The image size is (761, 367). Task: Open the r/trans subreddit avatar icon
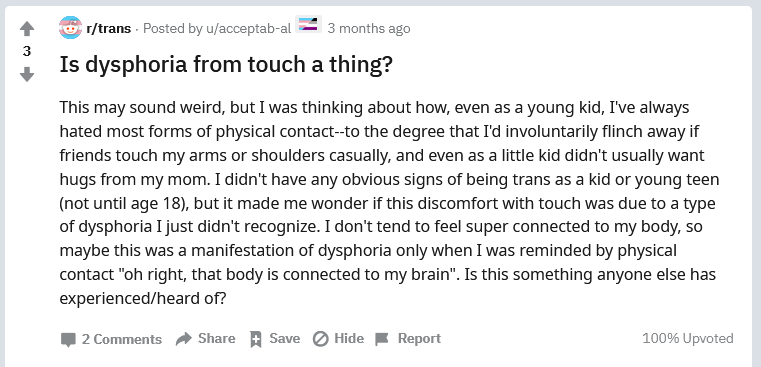pos(70,28)
